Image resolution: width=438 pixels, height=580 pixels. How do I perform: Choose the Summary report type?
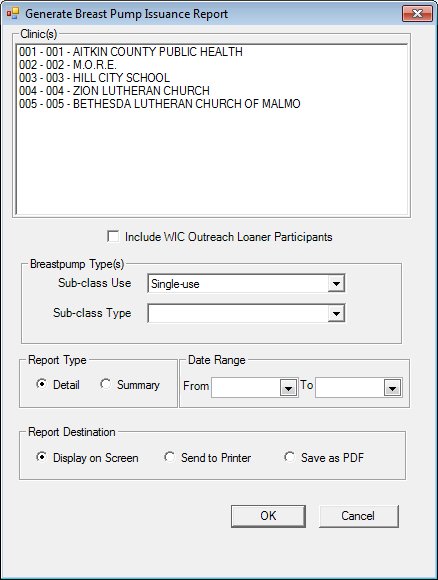tap(105, 384)
